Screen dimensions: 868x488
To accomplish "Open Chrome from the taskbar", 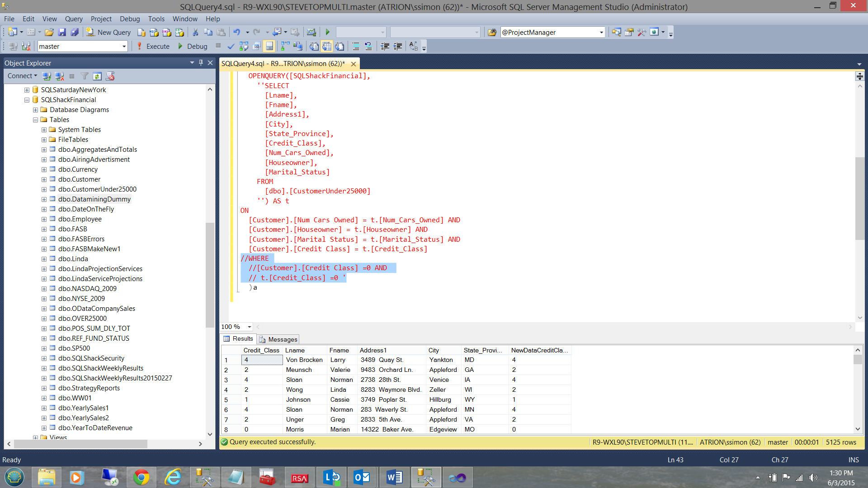I will click(141, 477).
